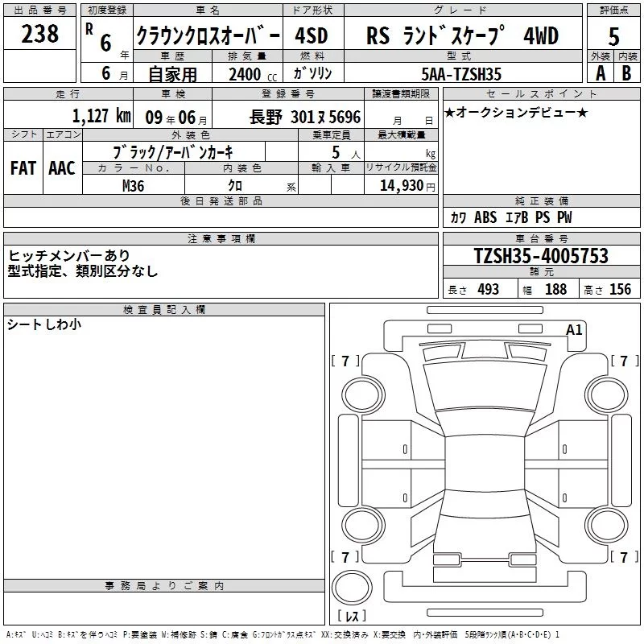Click height value 156
Image resolution: width=644 pixels, height=644 pixels.
pyautogui.click(x=620, y=289)
